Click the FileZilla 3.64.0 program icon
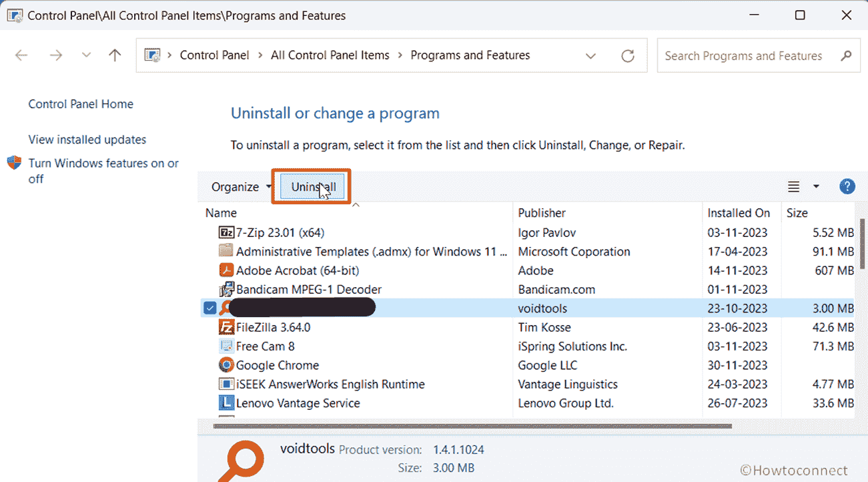The width and height of the screenshot is (868, 482). (x=226, y=327)
